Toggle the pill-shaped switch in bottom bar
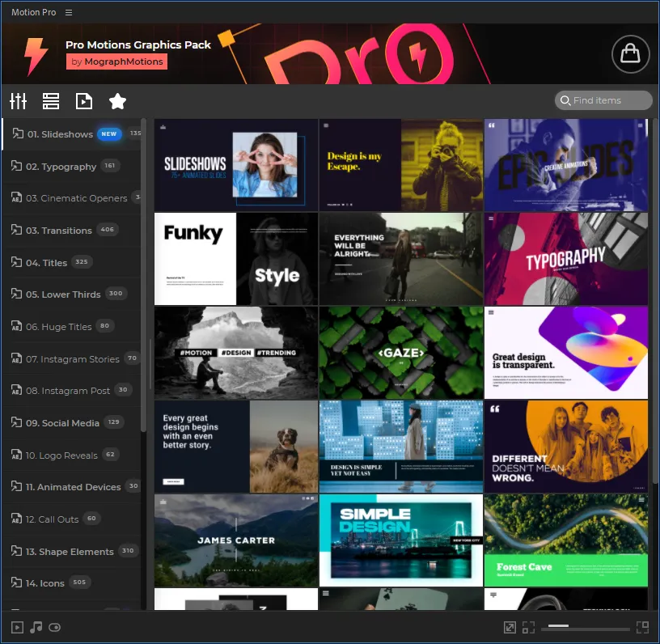 pos(55,627)
